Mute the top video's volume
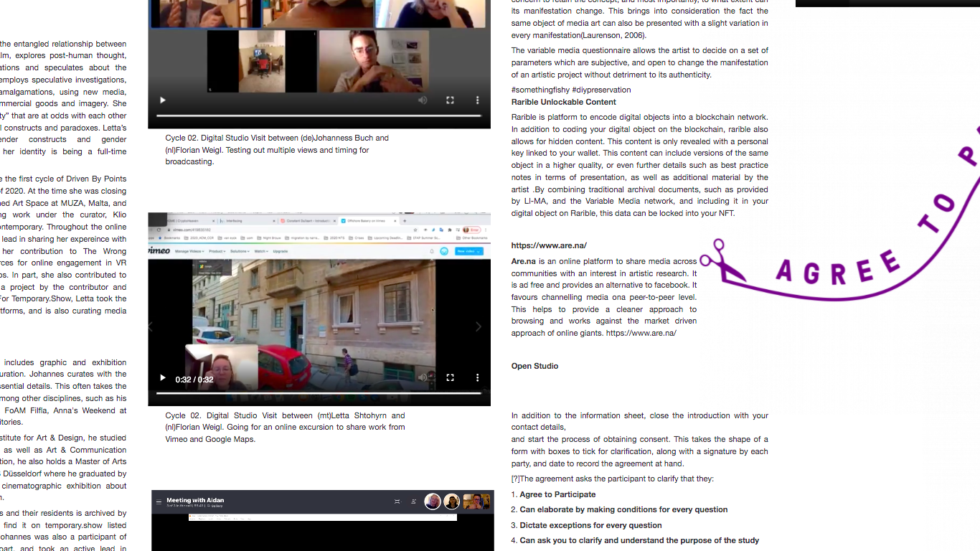980x551 pixels. pyautogui.click(x=423, y=100)
